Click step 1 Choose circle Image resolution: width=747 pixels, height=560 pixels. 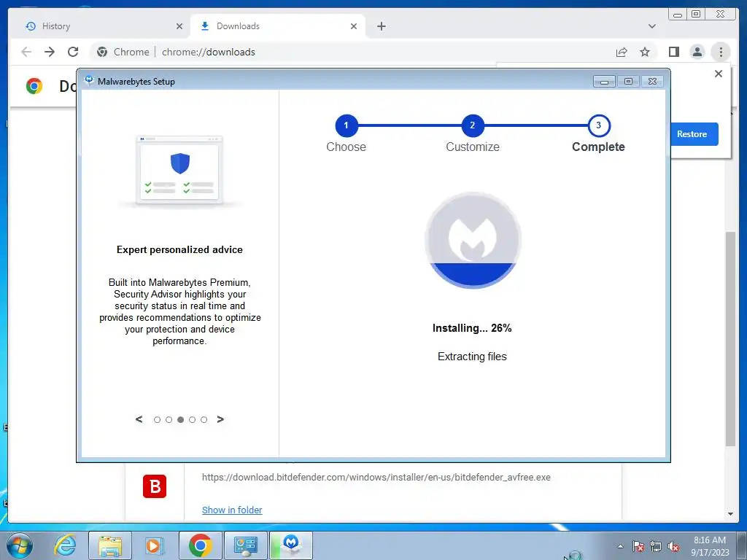(346, 125)
